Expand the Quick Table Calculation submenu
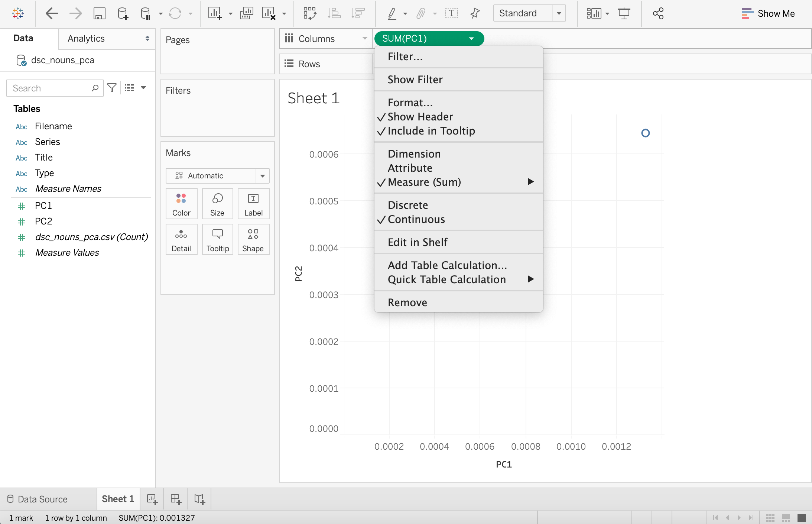The height and width of the screenshot is (524, 812). click(x=447, y=279)
